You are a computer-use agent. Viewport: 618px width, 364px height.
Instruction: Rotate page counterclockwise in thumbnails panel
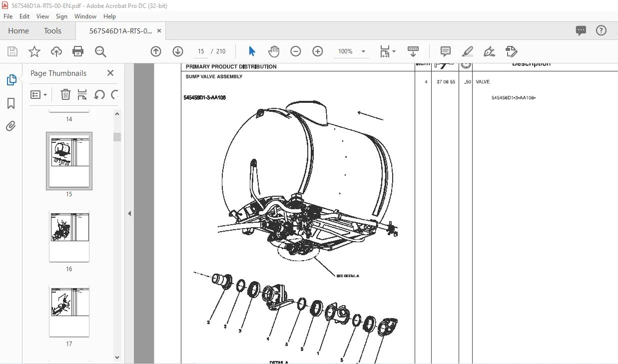tap(99, 94)
